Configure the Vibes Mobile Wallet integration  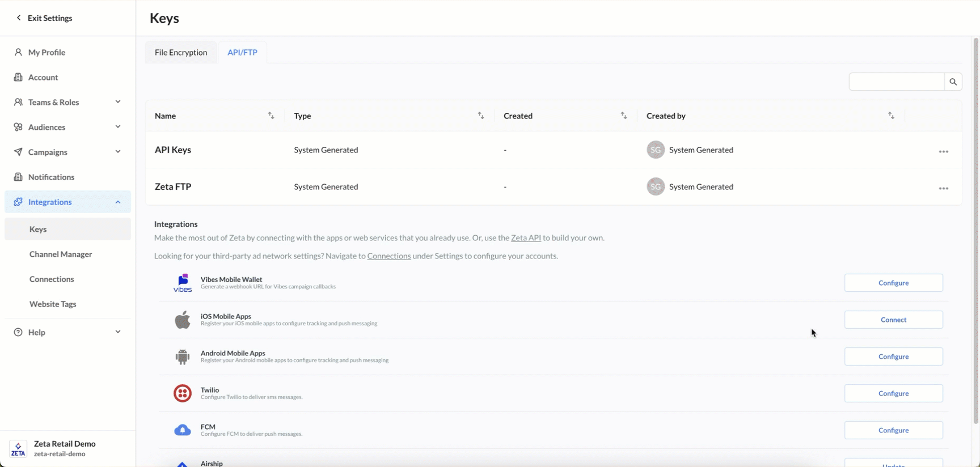pos(893,283)
